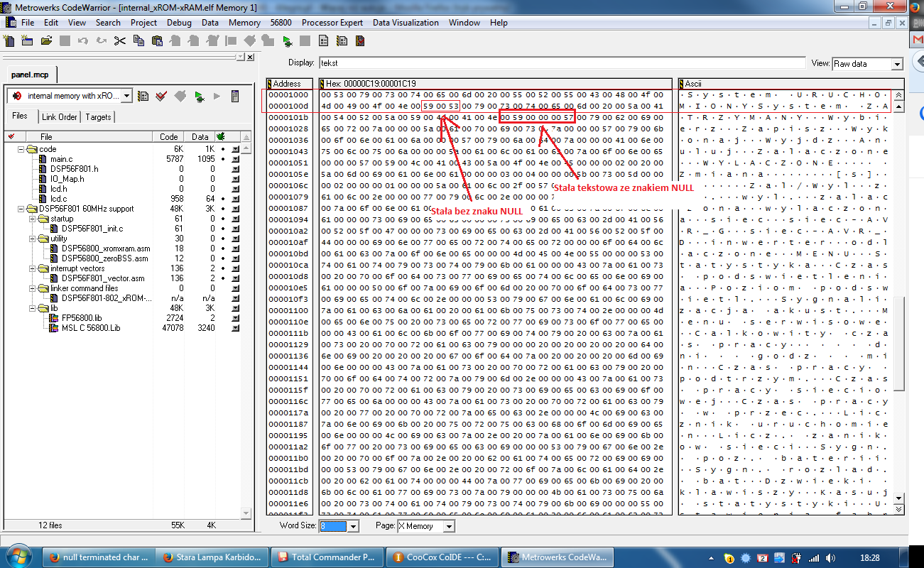Image resolution: width=924 pixels, height=568 pixels.
Task: Open the Windows Start menu
Action: 18,556
